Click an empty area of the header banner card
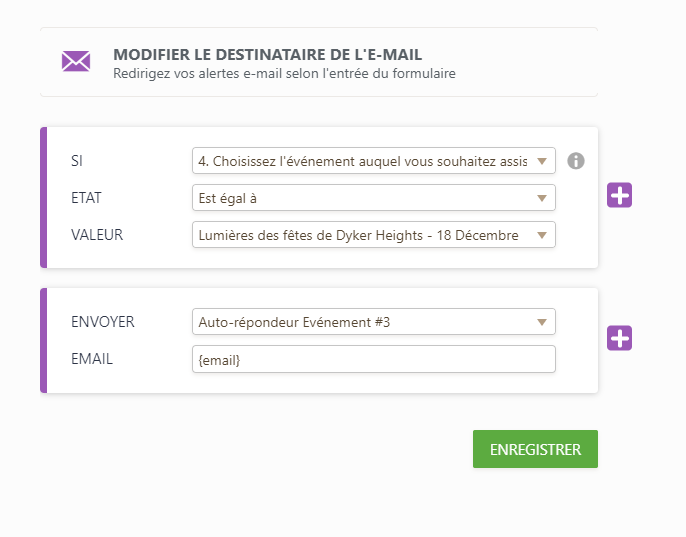Viewport: 686px width, 537px height. tap(525, 61)
